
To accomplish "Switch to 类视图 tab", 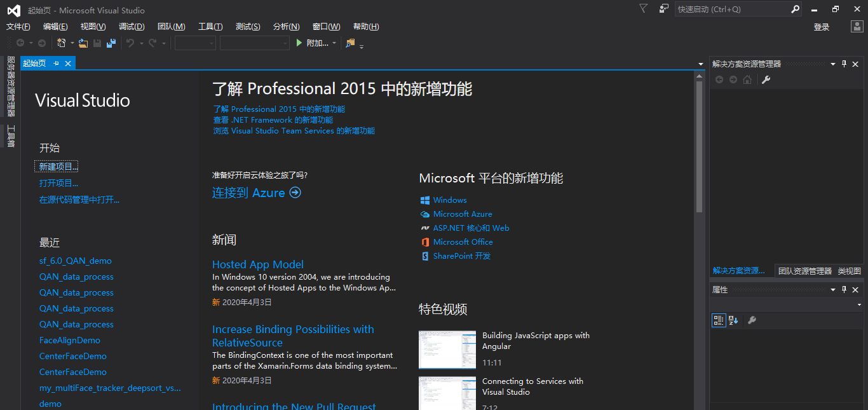I will (849, 271).
